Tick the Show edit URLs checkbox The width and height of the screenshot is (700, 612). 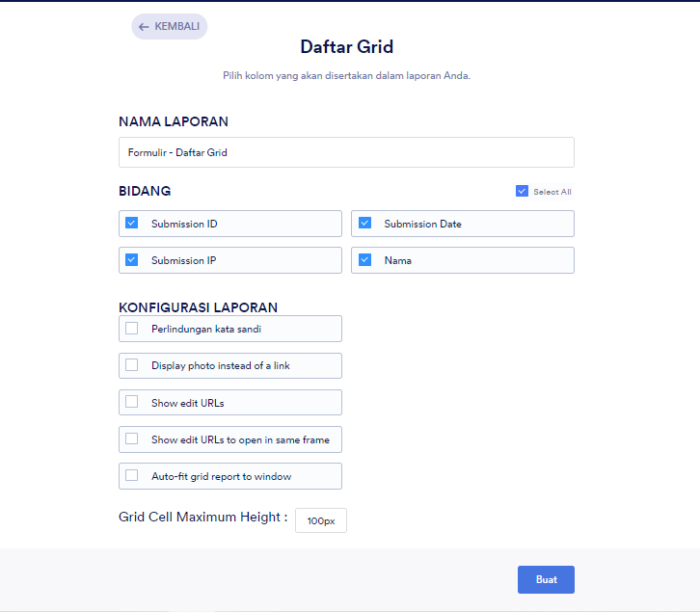tap(132, 402)
